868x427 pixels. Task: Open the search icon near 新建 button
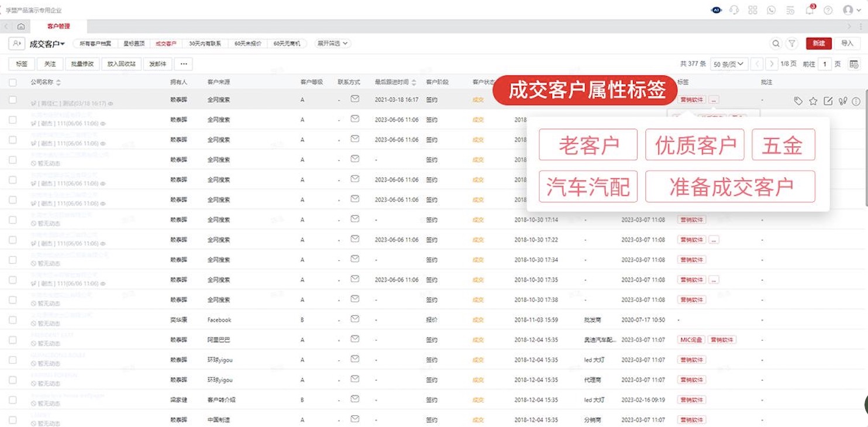point(776,43)
